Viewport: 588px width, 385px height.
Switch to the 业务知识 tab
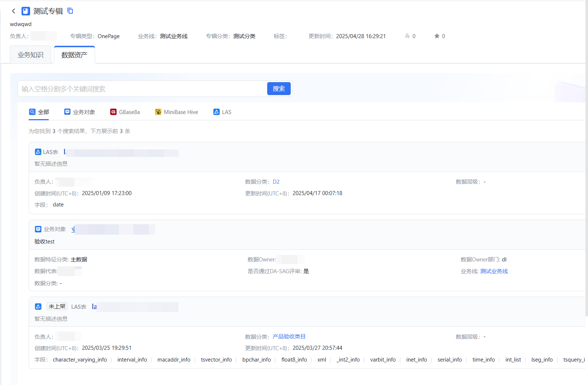coord(30,55)
